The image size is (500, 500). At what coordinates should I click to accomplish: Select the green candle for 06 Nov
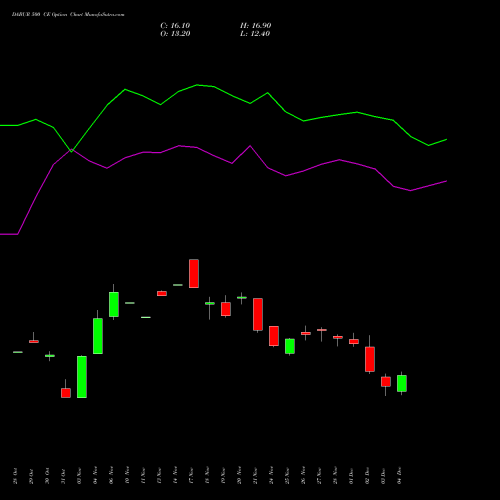tap(114, 304)
